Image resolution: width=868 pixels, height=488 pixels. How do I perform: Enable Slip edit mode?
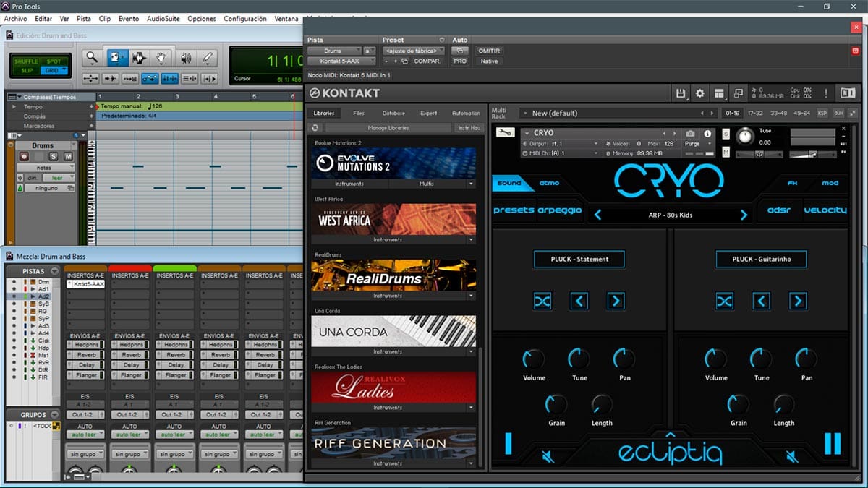tap(26, 70)
